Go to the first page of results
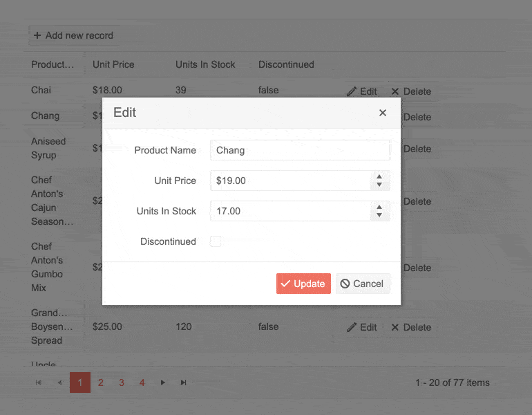 [x=39, y=382]
